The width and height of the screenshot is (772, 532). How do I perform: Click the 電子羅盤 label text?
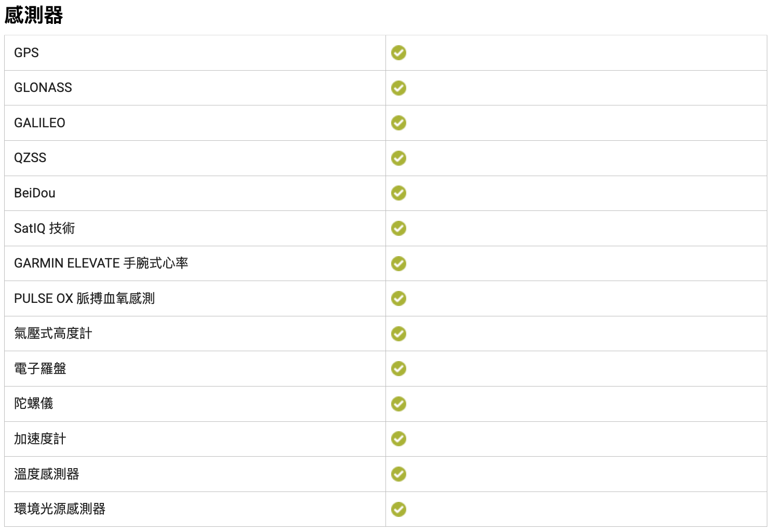pyautogui.click(x=40, y=369)
